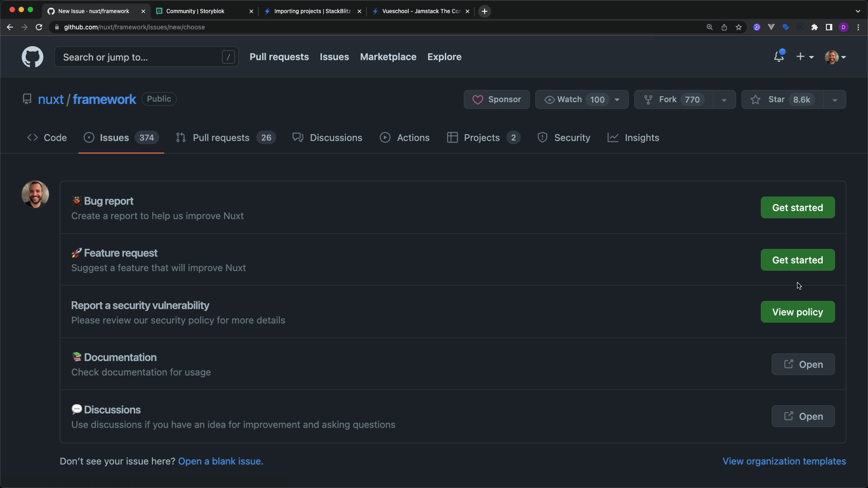The height and width of the screenshot is (488, 868).
Task: Open the Pull requests repository tab
Action: pyautogui.click(x=226, y=138)
